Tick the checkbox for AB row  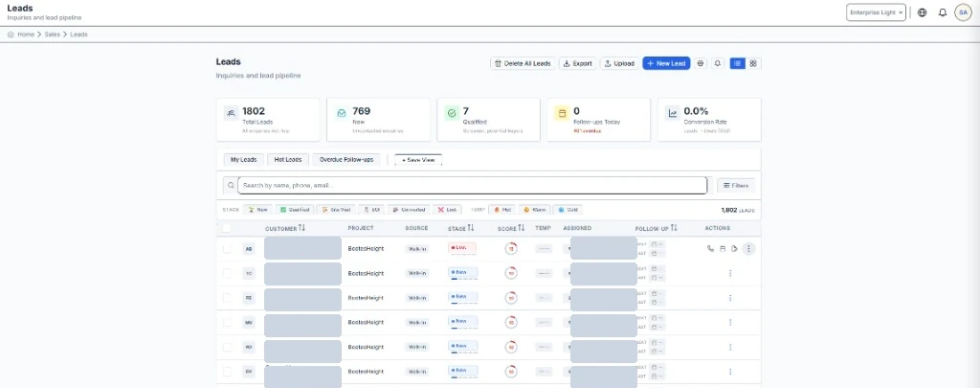click(x=227, y=248)
